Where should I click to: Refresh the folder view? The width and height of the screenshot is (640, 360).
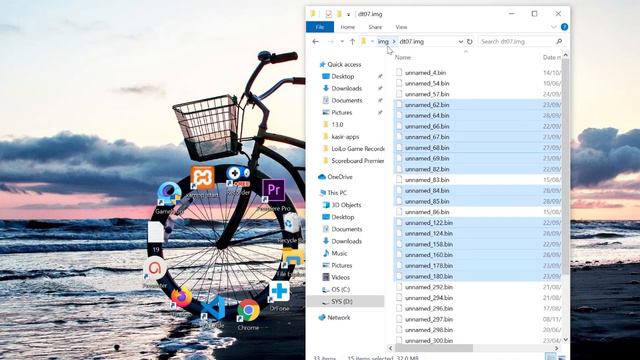(470, 42)
